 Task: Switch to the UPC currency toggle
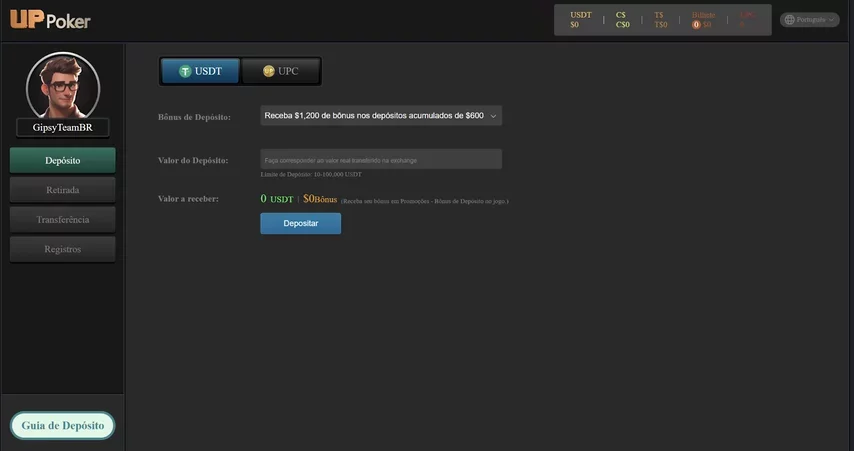coord(281,71)
